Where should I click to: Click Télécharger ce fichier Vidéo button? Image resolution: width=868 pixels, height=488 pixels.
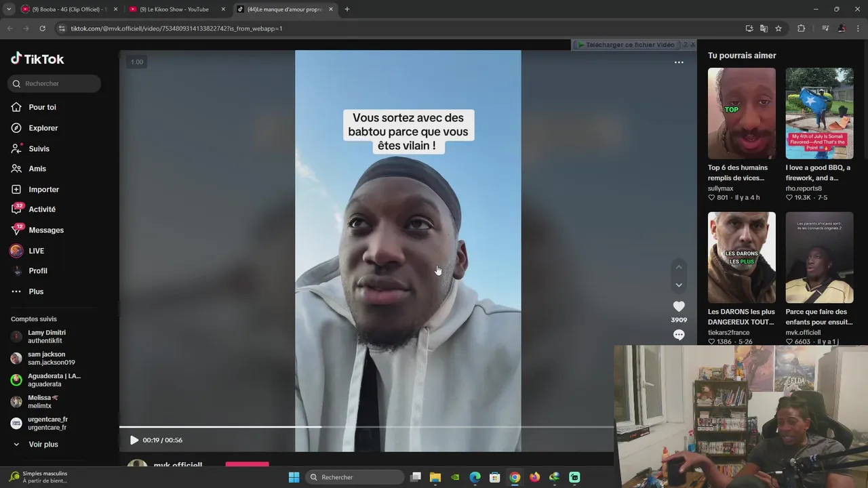tap(626, 45)
